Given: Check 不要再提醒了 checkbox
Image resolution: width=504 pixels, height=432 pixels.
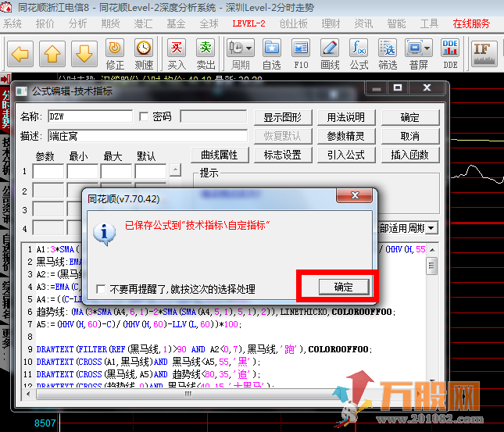Looking at the screenshot, I should 101,289.
